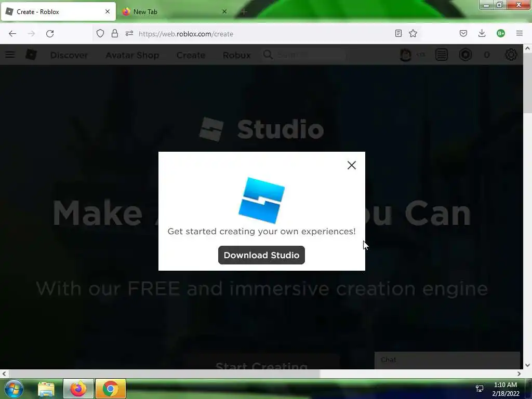The width and height of the screenshot is (532, 399).
Task: Click the Download Studio button
Action: pyautogui.click(x=261, y=255)
